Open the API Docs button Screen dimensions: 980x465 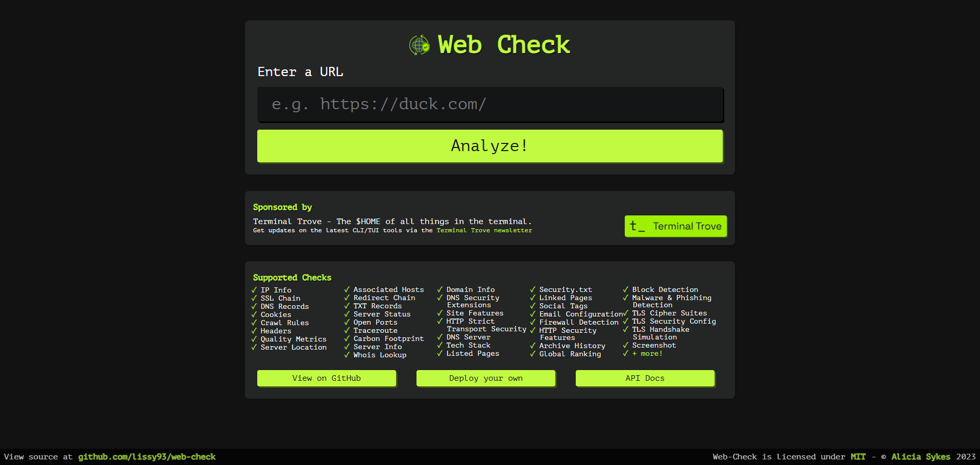pos(645,378)
